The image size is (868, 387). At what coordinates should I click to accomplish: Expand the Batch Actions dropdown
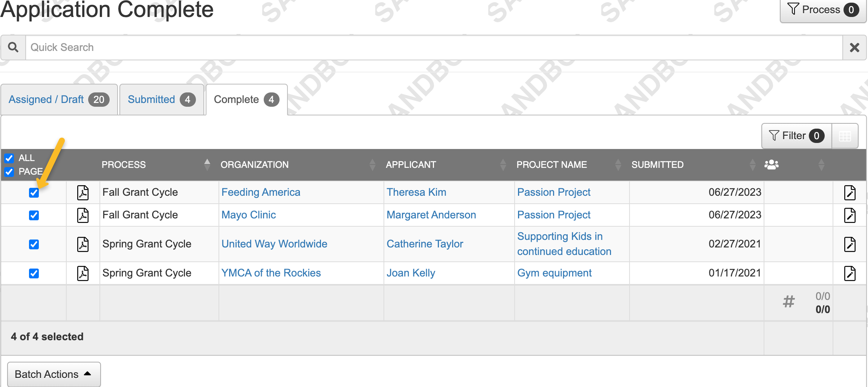coord(53,374)
